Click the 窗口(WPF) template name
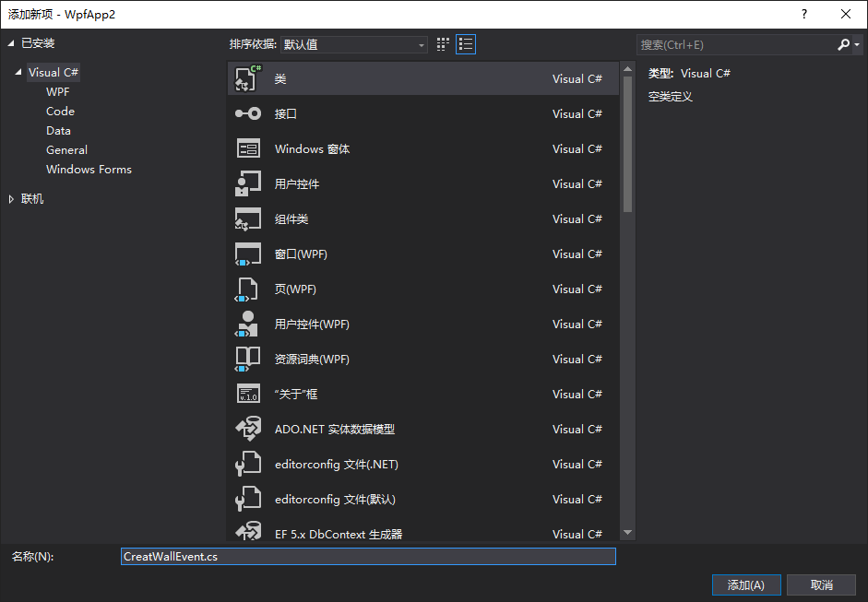868x602 pixels. (301, 254)
